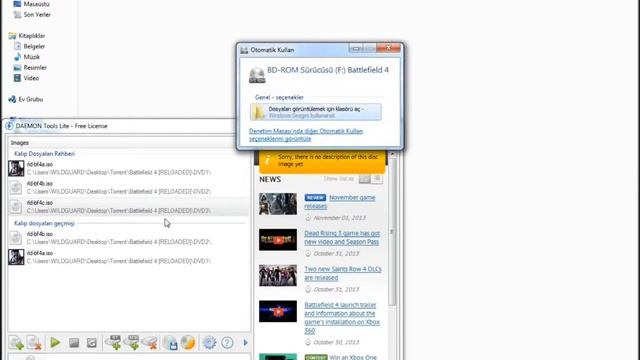This screenshot has height=360, width=640.
Task: Open the Dead Rising 3 news link
Action: coord(342,237)
